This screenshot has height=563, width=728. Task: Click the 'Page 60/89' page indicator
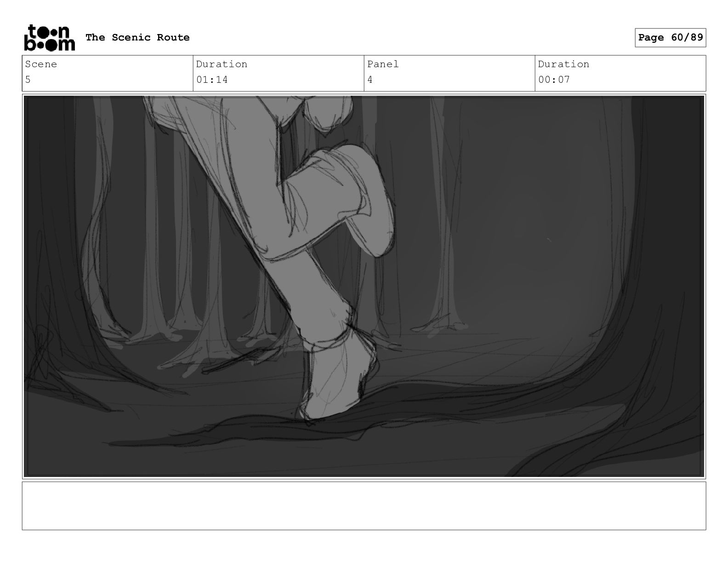click(671, 37)
